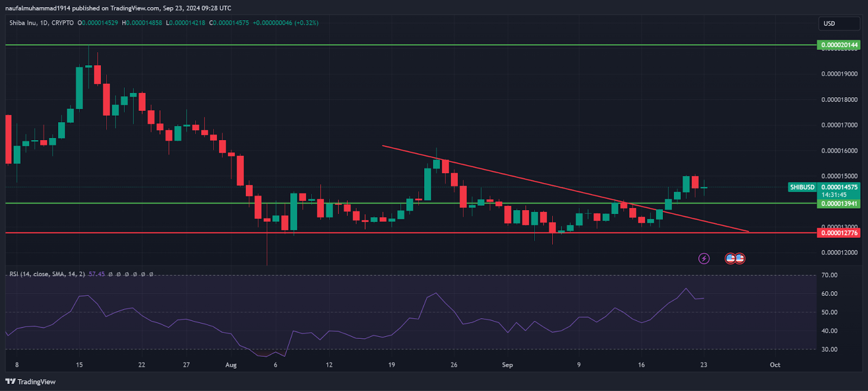Click the high value H0.000014858 in header

(x=142, y=23)
